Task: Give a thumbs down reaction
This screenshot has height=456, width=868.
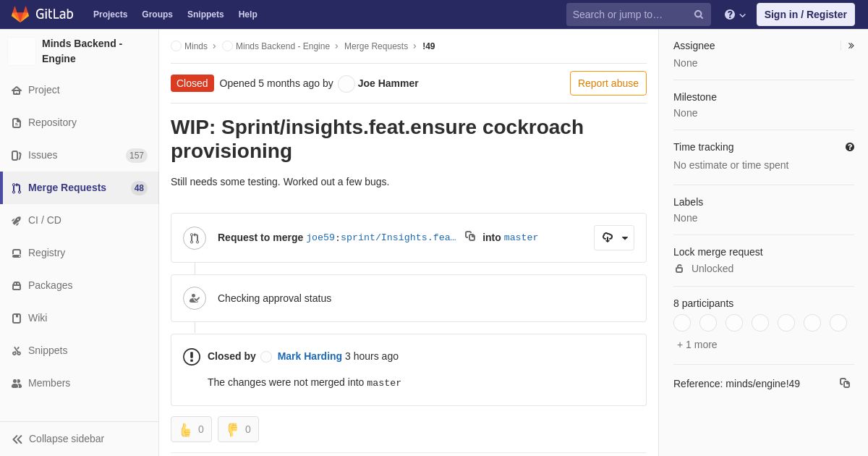Action: point(238,429)
